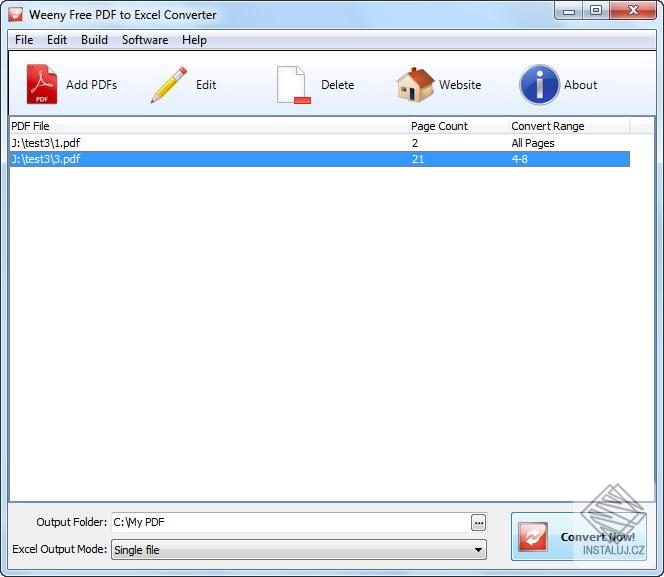Click the red Convert icon
The width and height of the screenshot is (664, 577).
[533, 537]
